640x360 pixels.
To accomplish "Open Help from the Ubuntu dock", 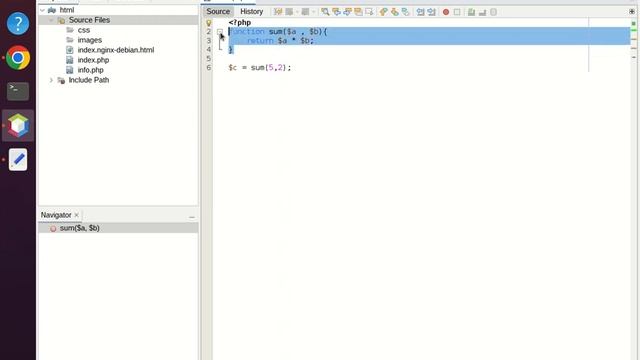I will point(18,23).
